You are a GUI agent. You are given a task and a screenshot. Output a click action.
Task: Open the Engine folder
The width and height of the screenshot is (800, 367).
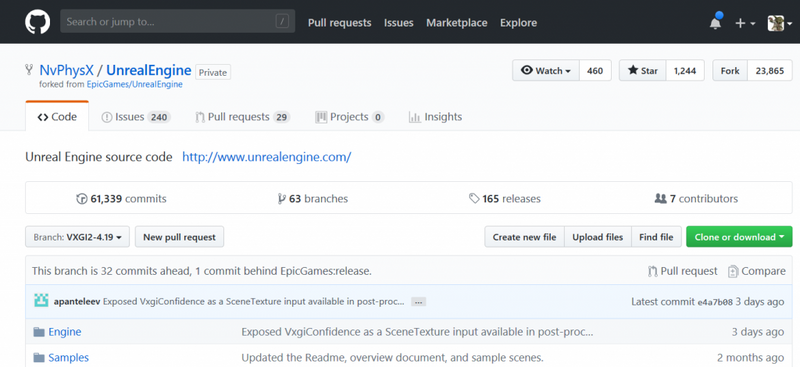click(x=65, y=332)
